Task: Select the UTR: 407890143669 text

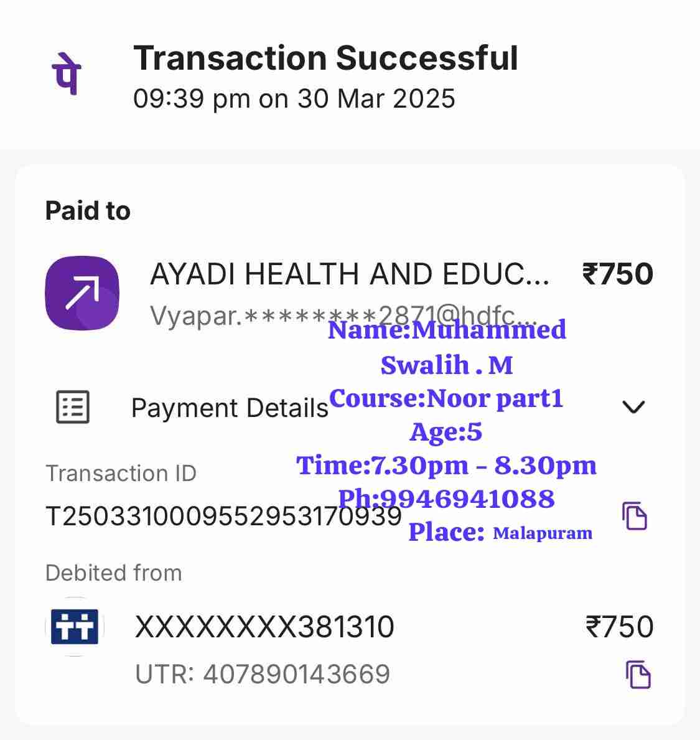Action: click(263, 675)
